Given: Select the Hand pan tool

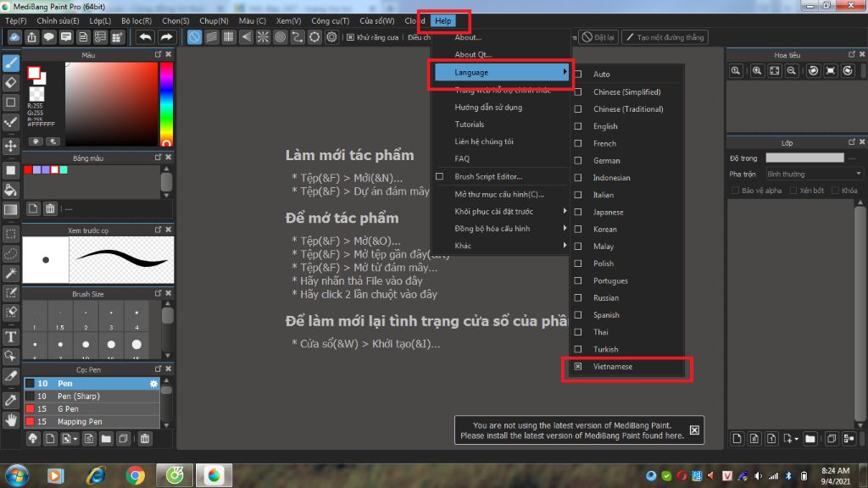Looking at the screenshot, I should (10, 420).
